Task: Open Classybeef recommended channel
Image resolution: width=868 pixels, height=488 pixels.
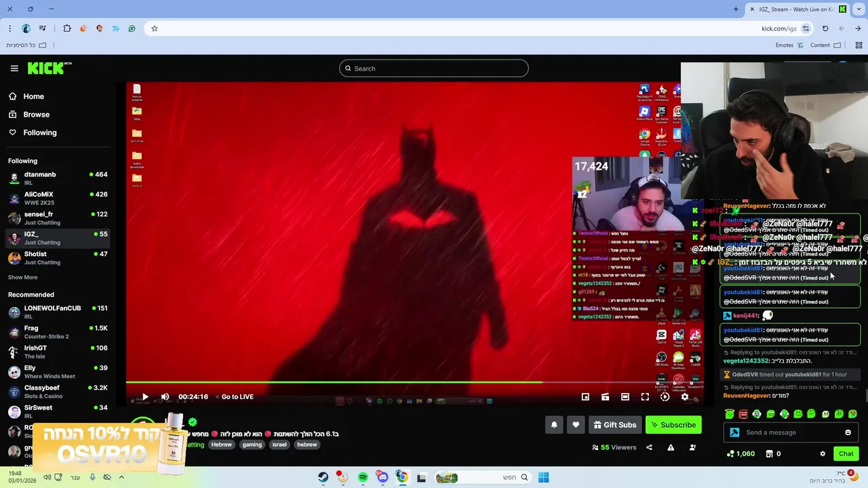Action: [x=58, y=392]
